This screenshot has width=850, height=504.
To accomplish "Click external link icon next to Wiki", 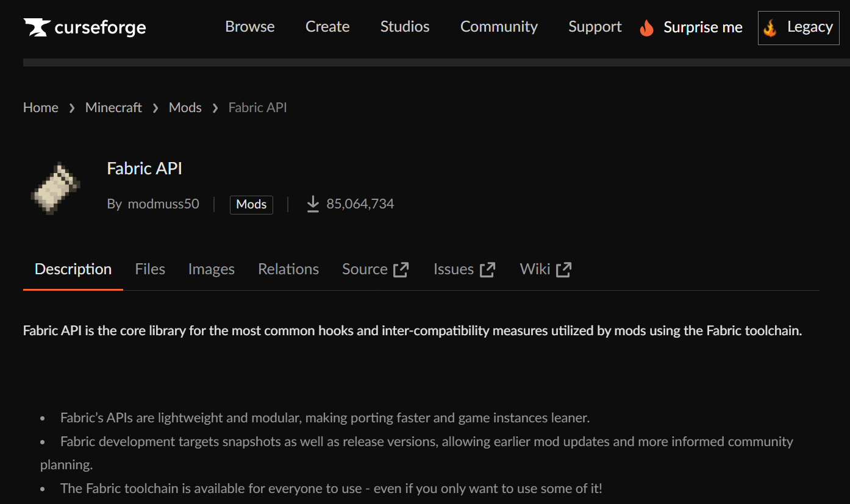I will pyautogui.click(x=563, y=269).
